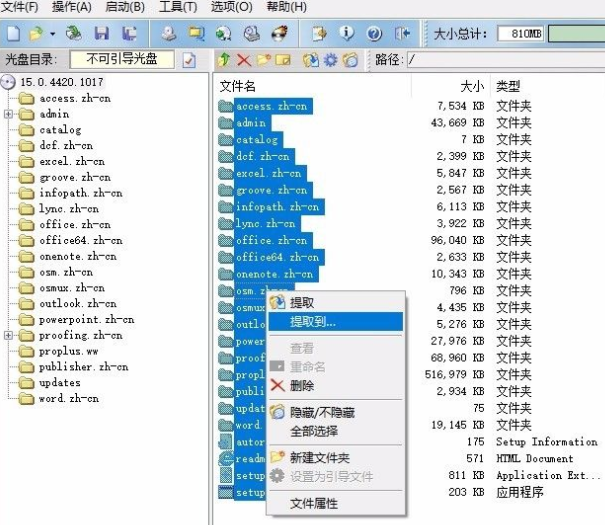The height and width of the screenshot is (525, 605).
Task: Click the blue gear Set Boot File icon
Action: click(331, 60)
